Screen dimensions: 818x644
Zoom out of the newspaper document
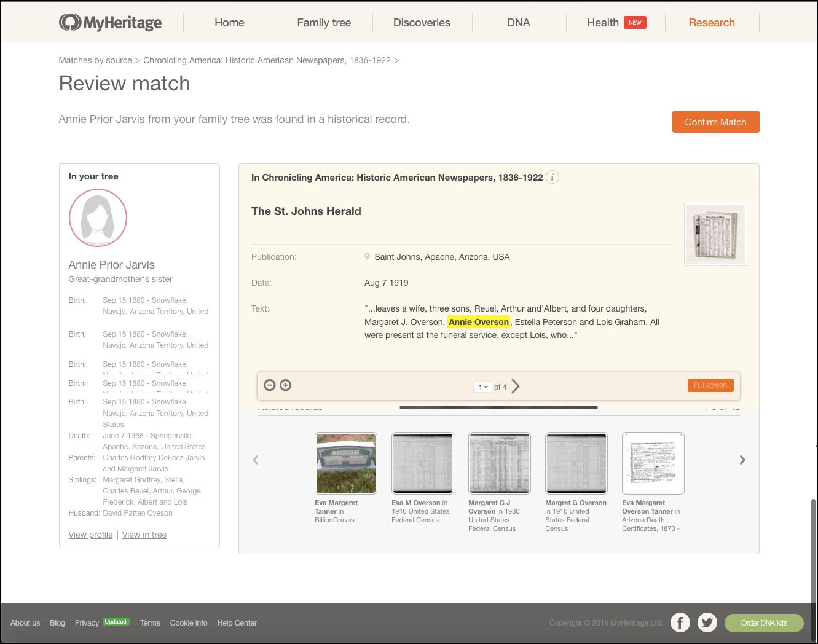click(x=269, y=385)
